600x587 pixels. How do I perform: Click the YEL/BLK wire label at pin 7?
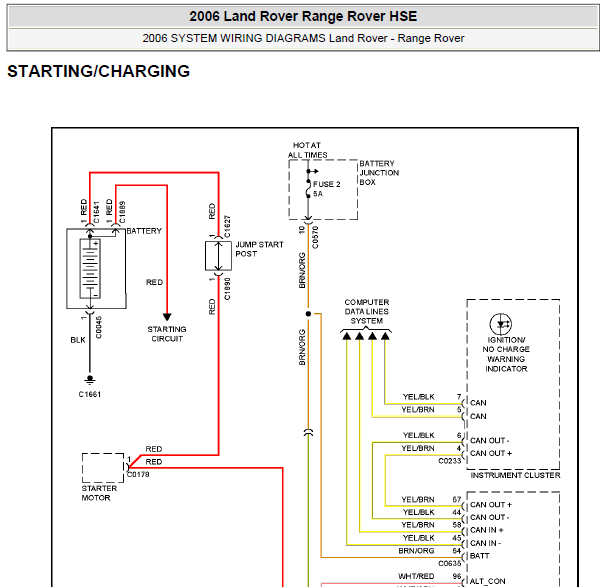point(419,397)
